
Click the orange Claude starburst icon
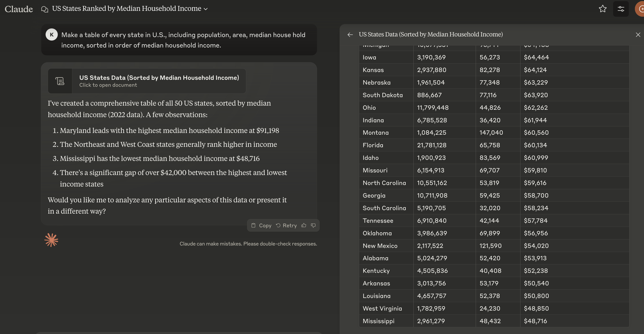[x=51, y=240]
